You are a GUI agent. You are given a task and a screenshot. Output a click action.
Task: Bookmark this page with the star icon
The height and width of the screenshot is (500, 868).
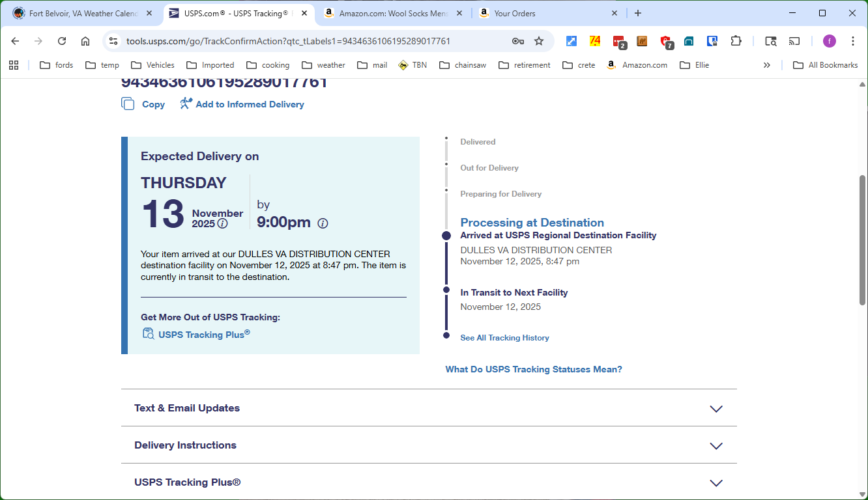click(x=539, y=40)
